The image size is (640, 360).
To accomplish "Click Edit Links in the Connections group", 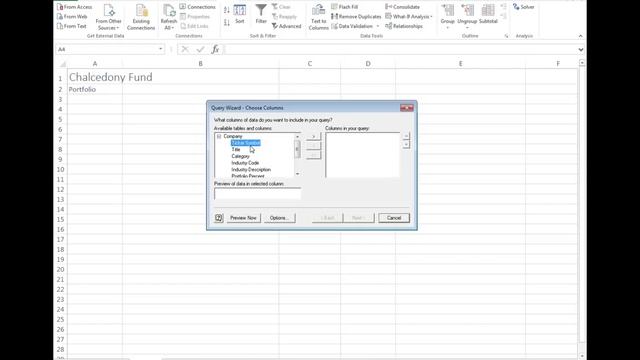I will [194, 26].
